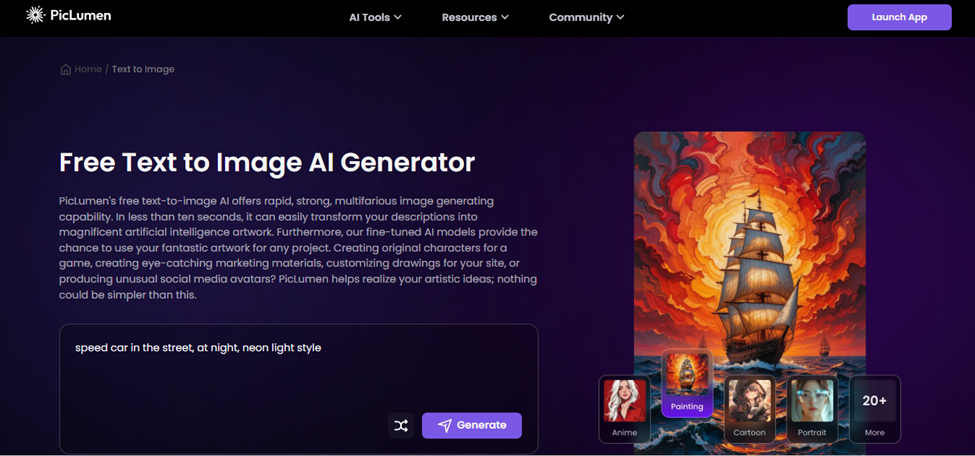Open the 20+ More styles tile
Screen dimensions: 975x456
click(x=874, y=409)
